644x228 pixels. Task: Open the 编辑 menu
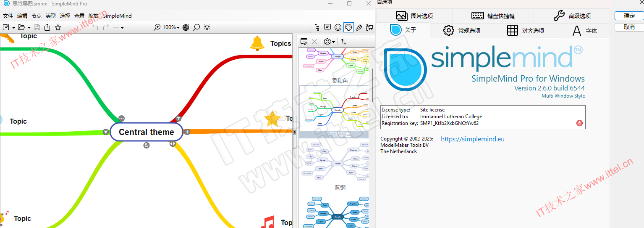coord(22,16)
